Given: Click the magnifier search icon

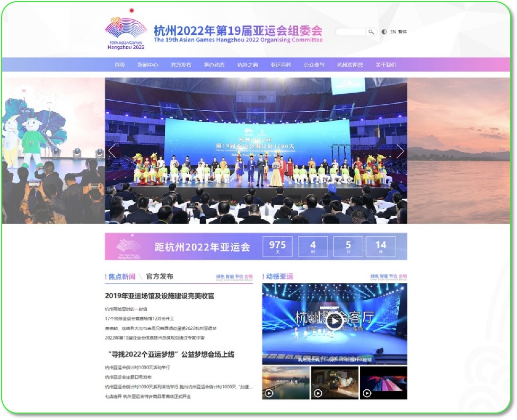Looking at the screenshot, I should (x=371, y=32).
